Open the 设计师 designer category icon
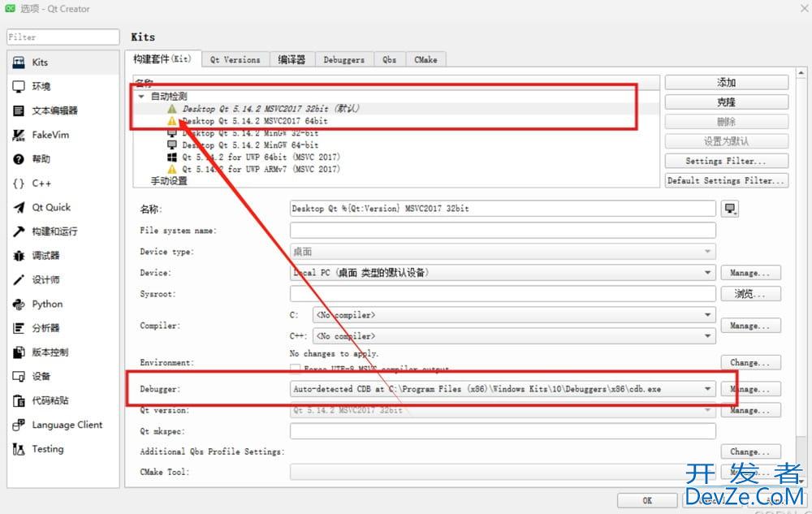Screen dimensions: 812x514 [19, 280]
